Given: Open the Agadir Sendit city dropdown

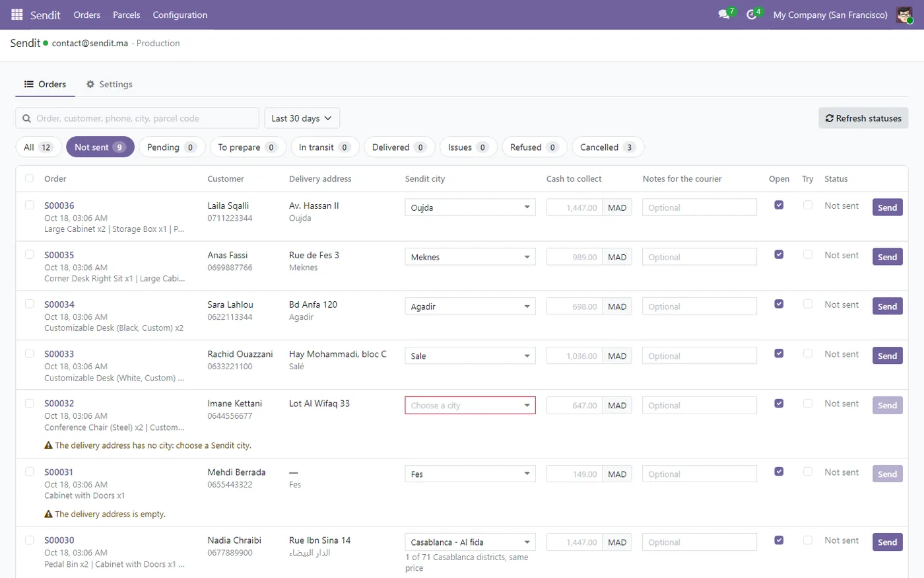Looking at the screenshot, I should pyautogui.click(x=470, y=307).
